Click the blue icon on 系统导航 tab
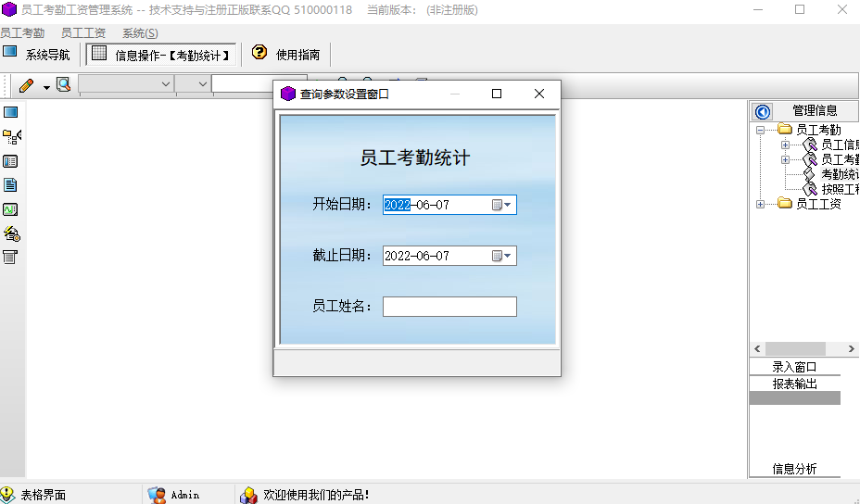This screenshot has height=504, width=860. click(x=10, y=52)
